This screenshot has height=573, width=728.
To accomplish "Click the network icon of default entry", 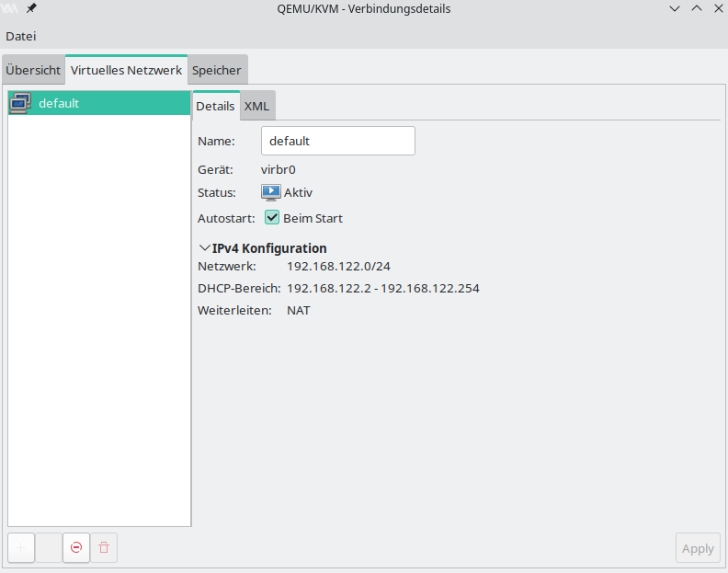I will coord(20,103).
